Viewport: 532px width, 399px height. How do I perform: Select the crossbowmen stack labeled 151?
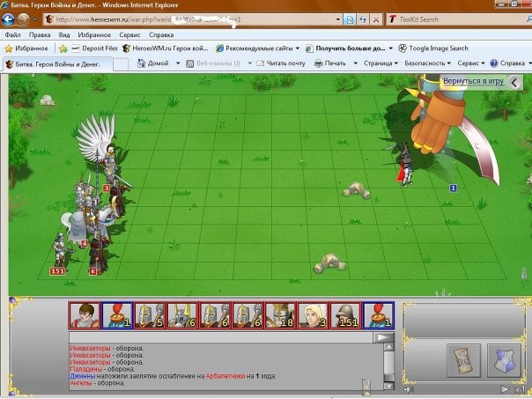[61, 251]
